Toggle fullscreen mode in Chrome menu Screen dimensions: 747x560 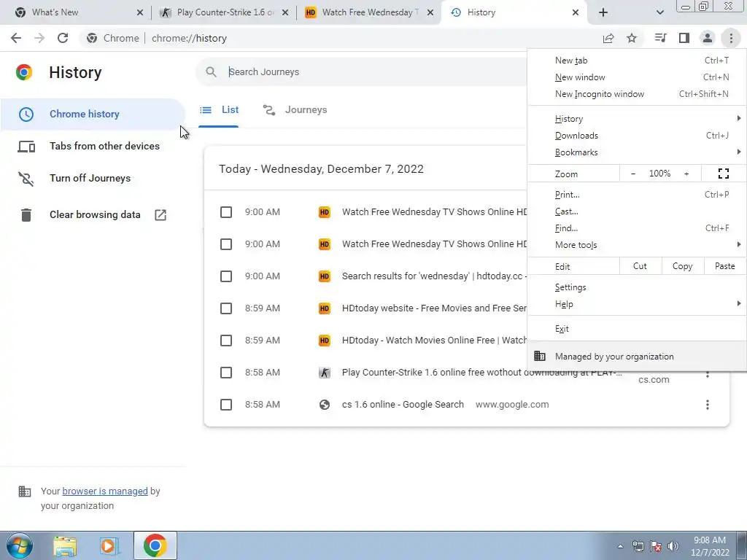723,174
